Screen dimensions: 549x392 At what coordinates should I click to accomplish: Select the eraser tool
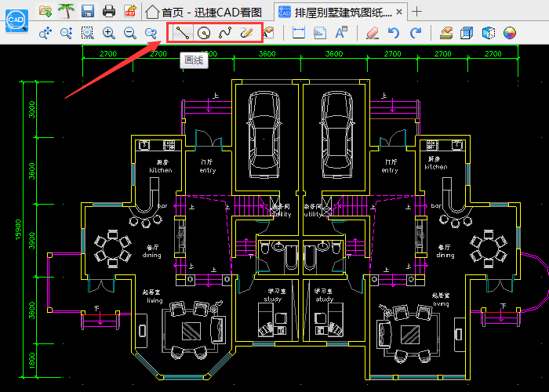(372, 33)
